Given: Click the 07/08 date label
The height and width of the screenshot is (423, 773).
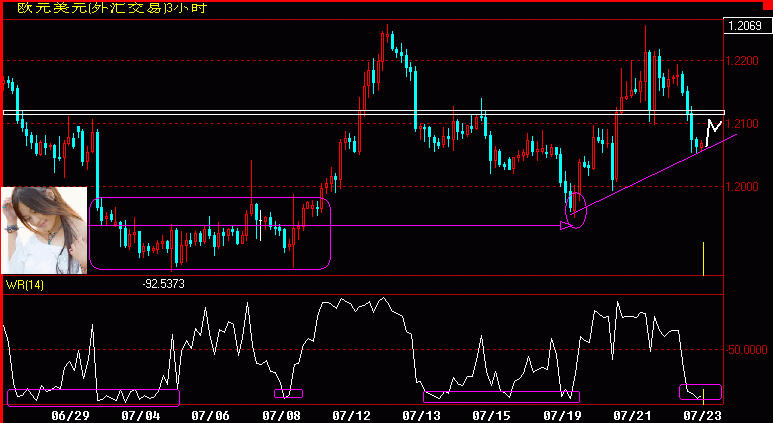Looking at the screenshot, I should [281, 416].
